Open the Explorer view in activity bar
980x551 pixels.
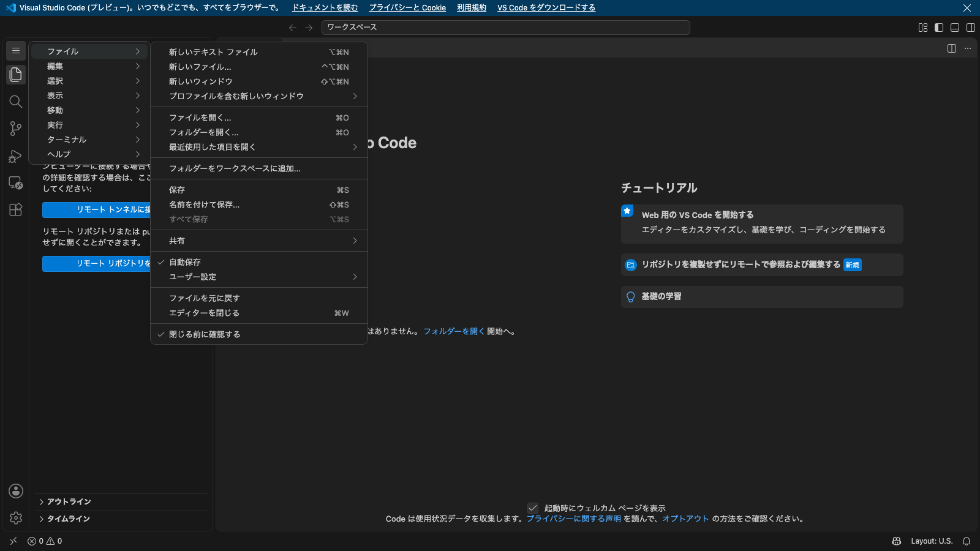pos(16,75)
